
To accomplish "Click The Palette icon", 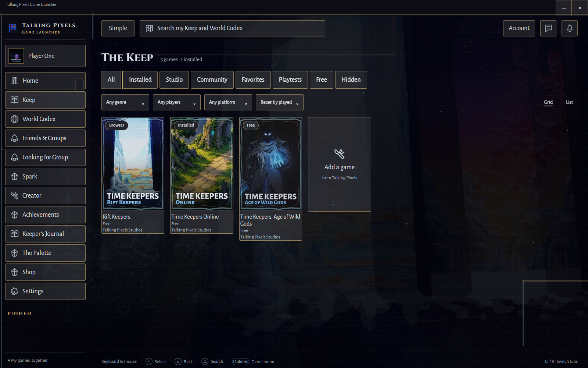I will coord(15,253).
